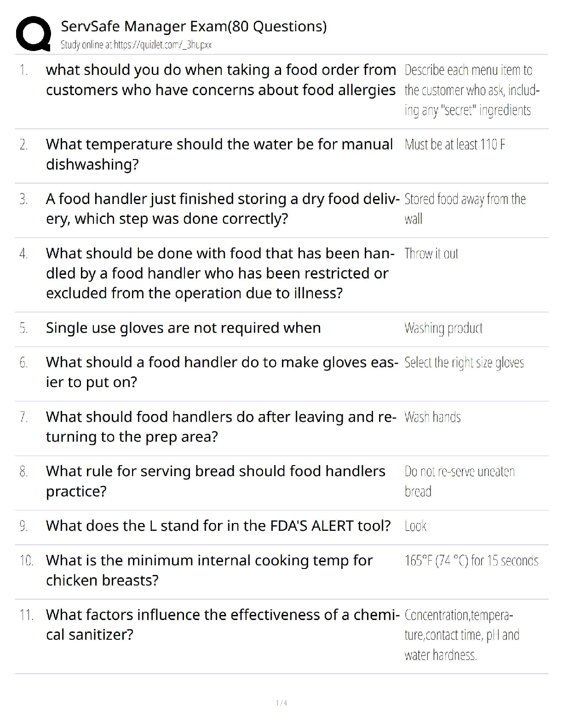Select the answer 'Stored food away from the wall'

pos(465,209)
